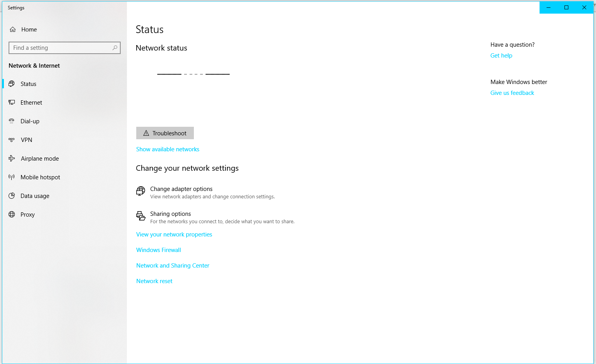Run the network Troubleshoot button

[165, 133]
